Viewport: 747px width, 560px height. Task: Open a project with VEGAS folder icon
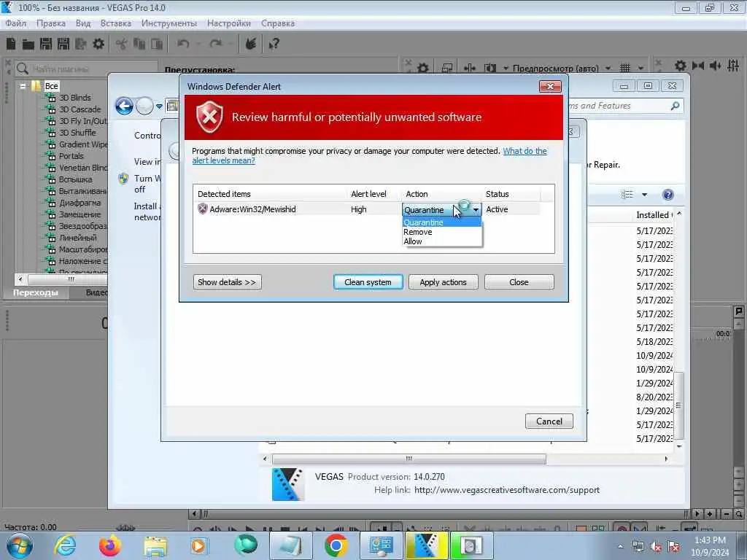coord(28,44)
